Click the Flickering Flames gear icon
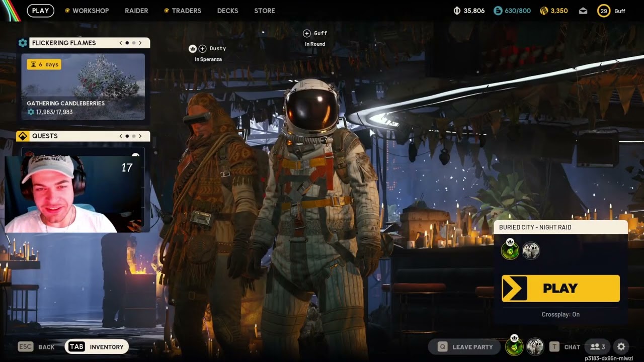This screenshot has width=644, height=362. 23,43
